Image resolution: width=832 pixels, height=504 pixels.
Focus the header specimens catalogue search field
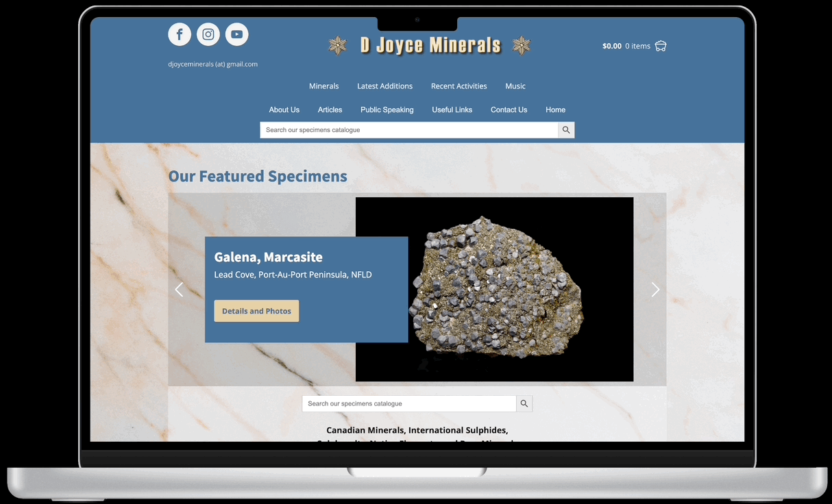click(x=409, y=130)
